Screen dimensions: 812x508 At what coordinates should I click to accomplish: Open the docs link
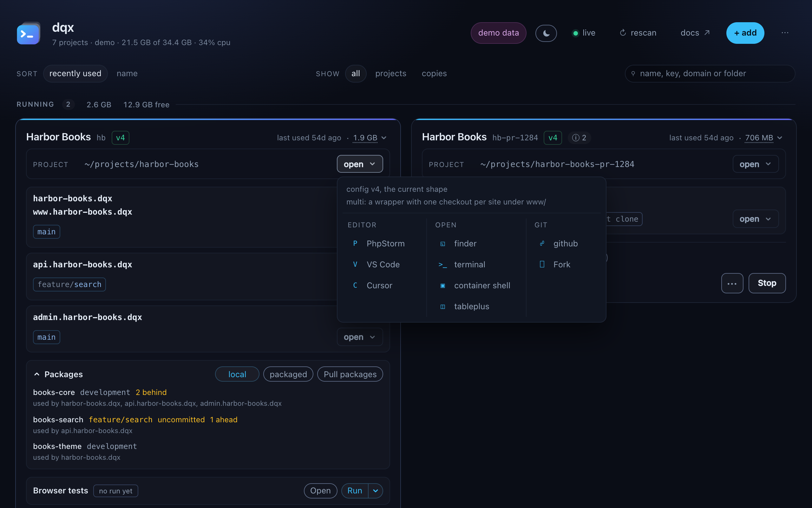point(695,33)
